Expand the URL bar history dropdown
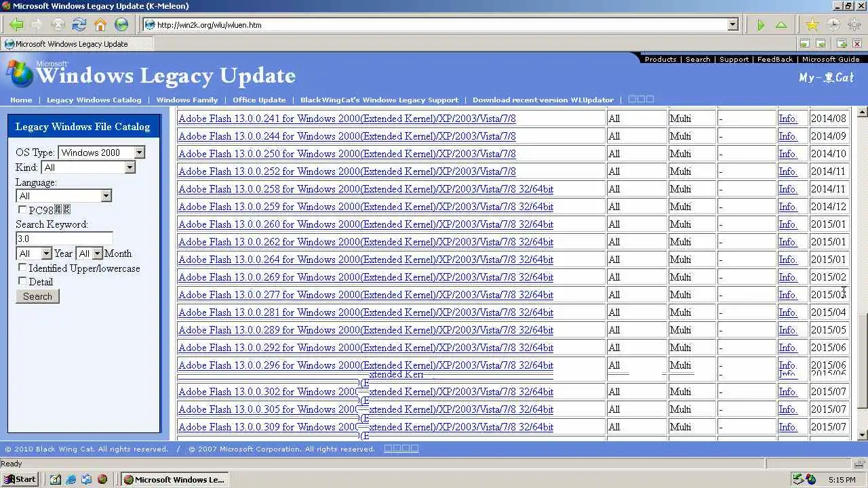The width and height of the screenshot is (868, 488). (732, 25)
